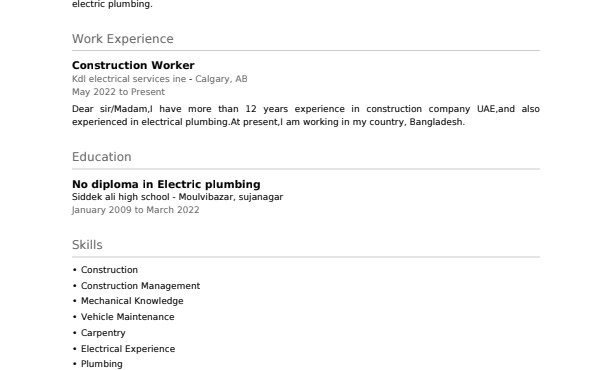The image size is (612, 370).
Task: Select the Vehicle Maintenance skill item
Action: click(128, 317)
